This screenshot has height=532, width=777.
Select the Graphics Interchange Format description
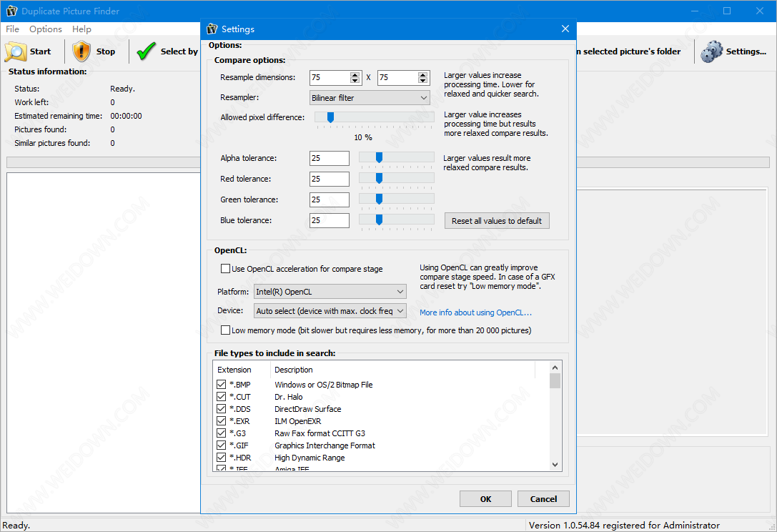coord(325,445)
